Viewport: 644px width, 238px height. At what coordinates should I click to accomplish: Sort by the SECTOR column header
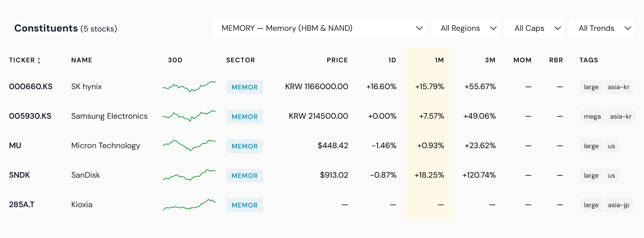click(241, 60)
